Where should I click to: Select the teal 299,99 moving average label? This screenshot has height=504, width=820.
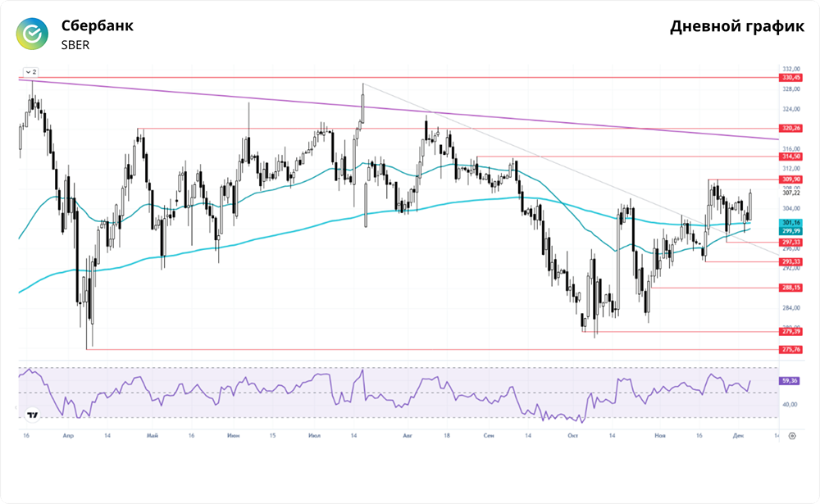pos(790,231)
